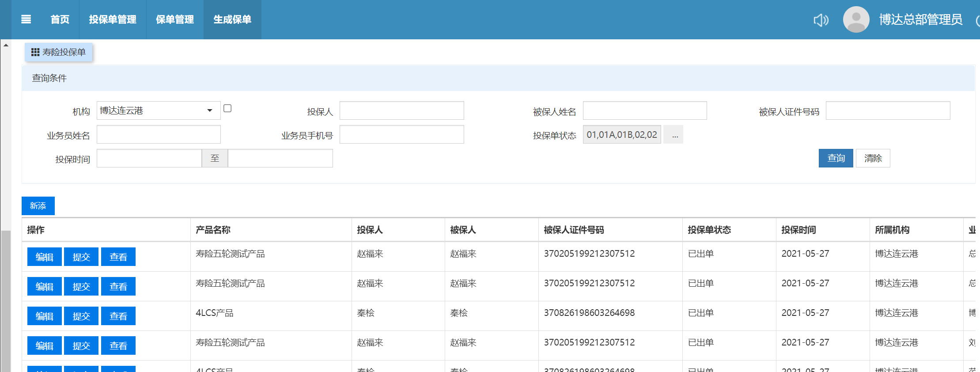Viewport: 980px width, 372px height.
Task: Click the user avatar icon
Action: (856, 19)
